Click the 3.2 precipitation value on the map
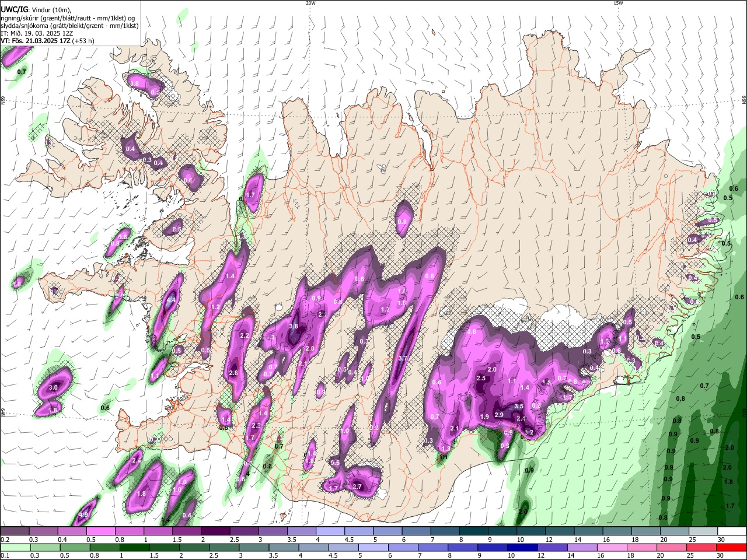This screenshot has height=560, width=747. (x=529, y=432)
